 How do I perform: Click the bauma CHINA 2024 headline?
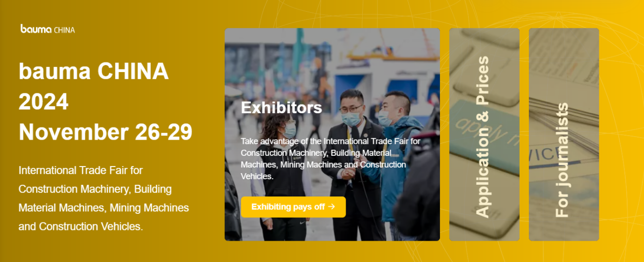click(x=94, y=86)
